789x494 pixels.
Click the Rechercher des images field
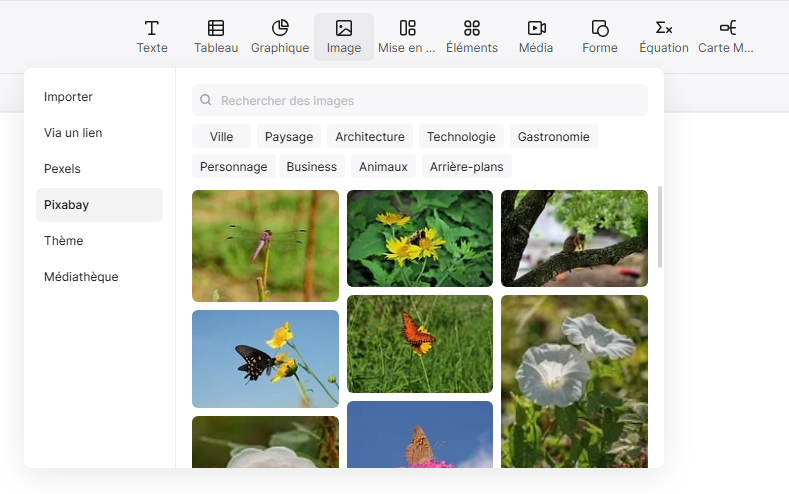[x=420, y=100]
